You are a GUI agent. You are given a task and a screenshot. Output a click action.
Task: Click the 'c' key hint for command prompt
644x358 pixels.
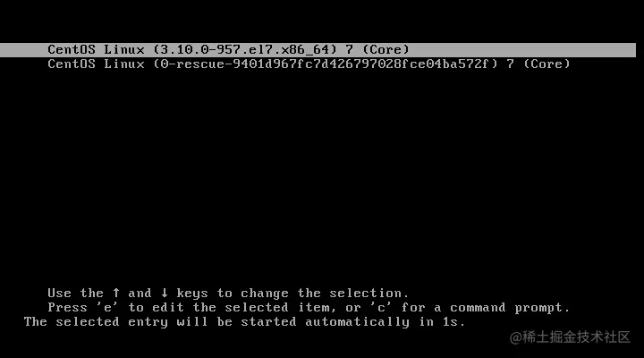click(381, 308)
